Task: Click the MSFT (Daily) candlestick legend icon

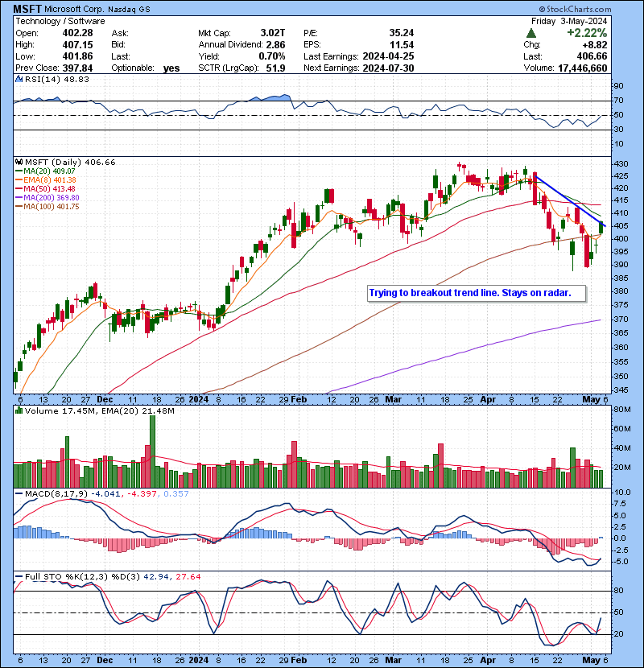Action: [x=19, y=163]
